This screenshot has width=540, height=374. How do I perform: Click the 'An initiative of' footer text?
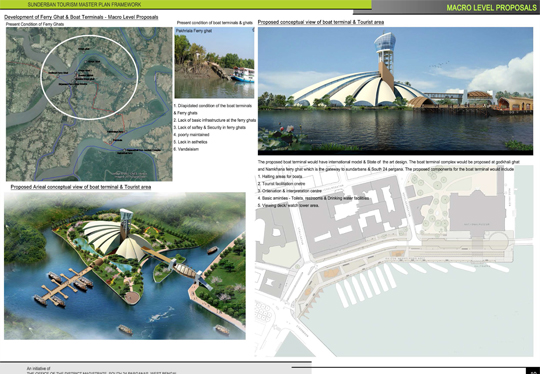pos(38,368)
